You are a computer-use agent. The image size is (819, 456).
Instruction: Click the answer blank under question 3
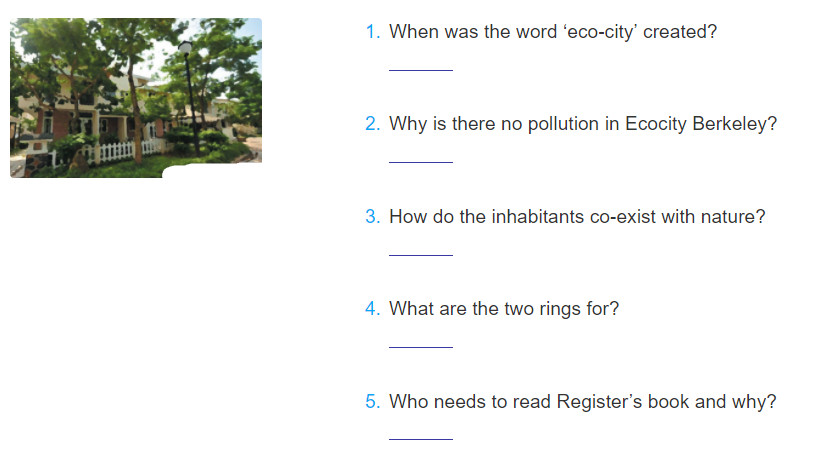tap(420, 255)
